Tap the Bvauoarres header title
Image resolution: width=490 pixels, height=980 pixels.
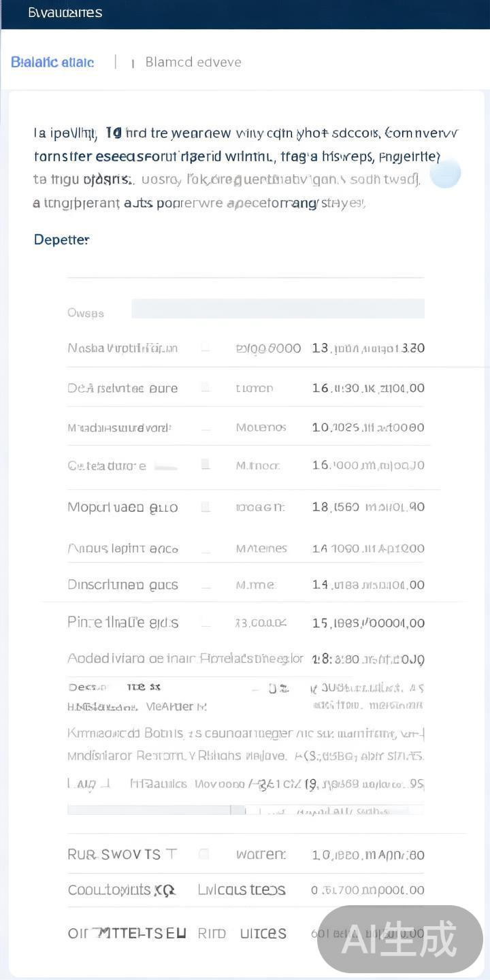[65, 13]
